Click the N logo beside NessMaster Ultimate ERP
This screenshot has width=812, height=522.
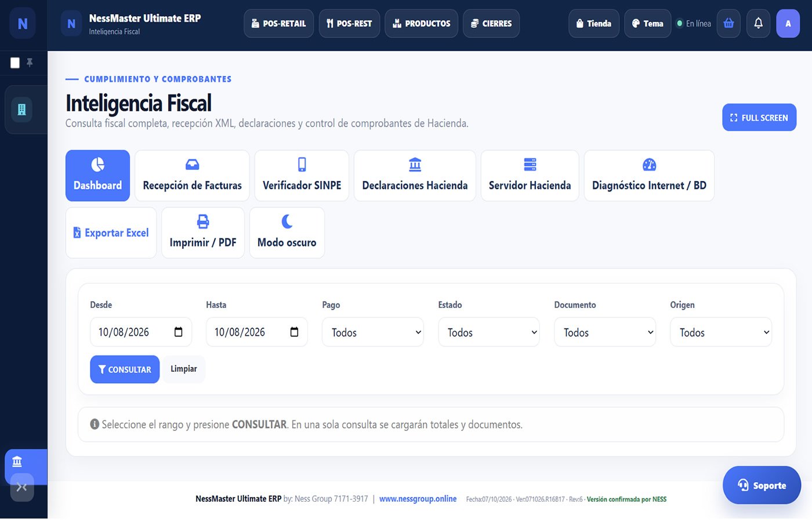pos(71,24)
